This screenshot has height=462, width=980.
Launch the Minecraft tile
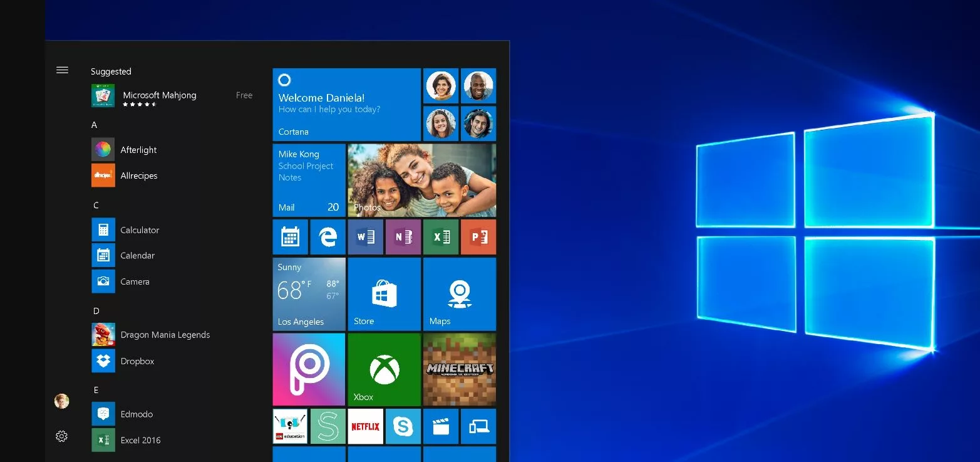[x=460, y=369]
